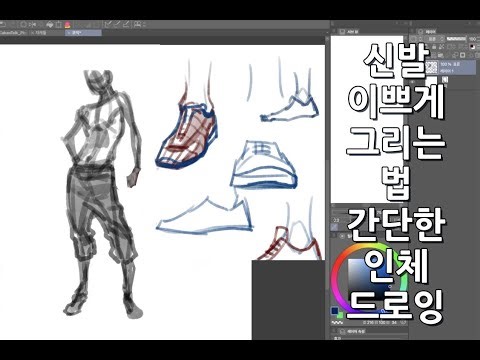The width and height of the screenshot is (480, 360).
Task: Open the Sub View panel tab
Action: click(x=349, y=32)
